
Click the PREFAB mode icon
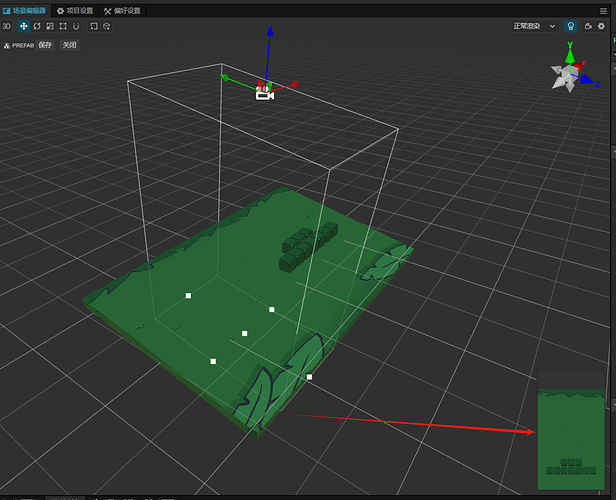pyautogui.click(x=7, y=46)
